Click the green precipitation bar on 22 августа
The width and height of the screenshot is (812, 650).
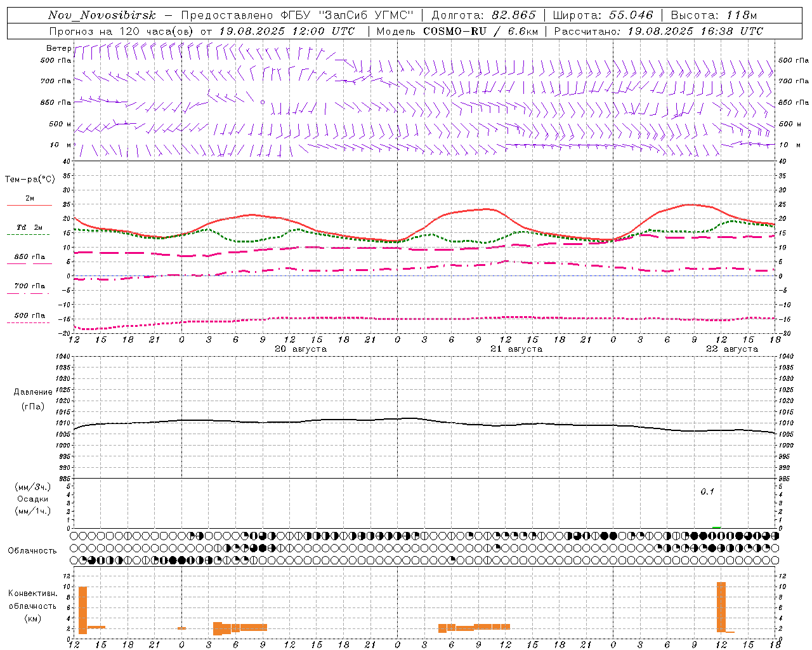(717, 527)
